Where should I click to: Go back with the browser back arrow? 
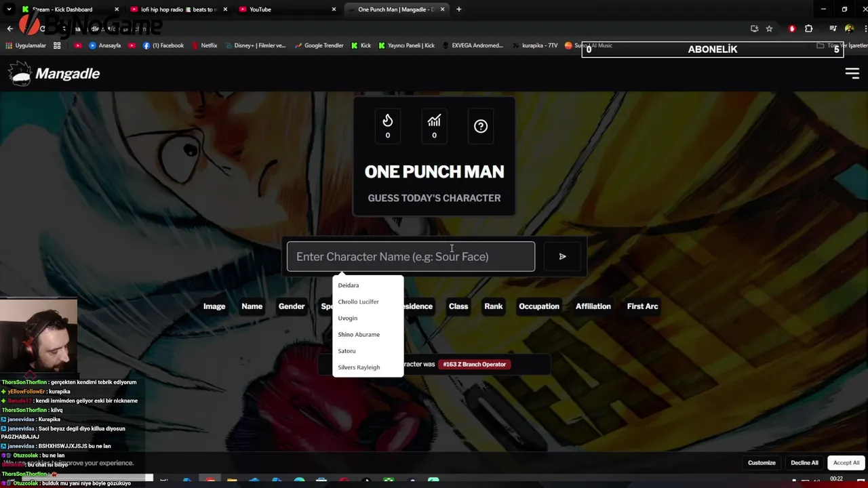point(9,28)
